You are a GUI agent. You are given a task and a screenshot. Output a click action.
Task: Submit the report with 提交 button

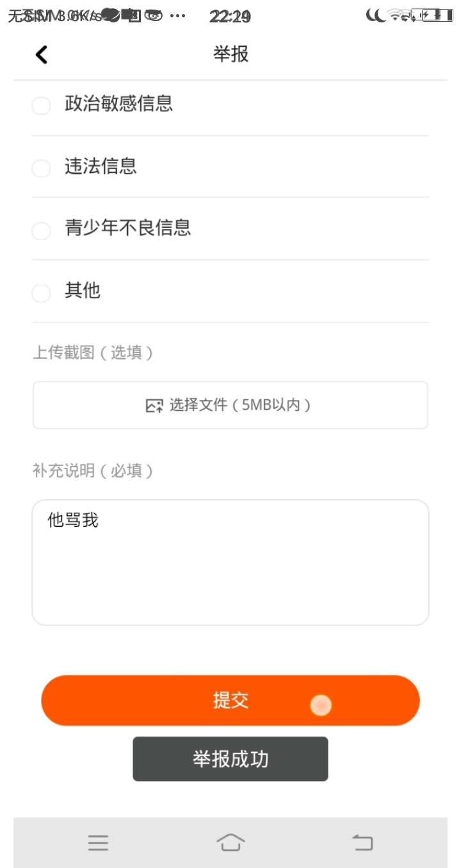pos(230,700)
